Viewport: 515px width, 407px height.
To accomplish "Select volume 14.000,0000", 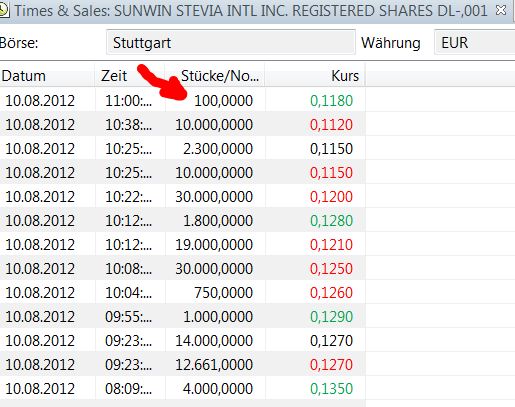I will [x=214, y=341].
